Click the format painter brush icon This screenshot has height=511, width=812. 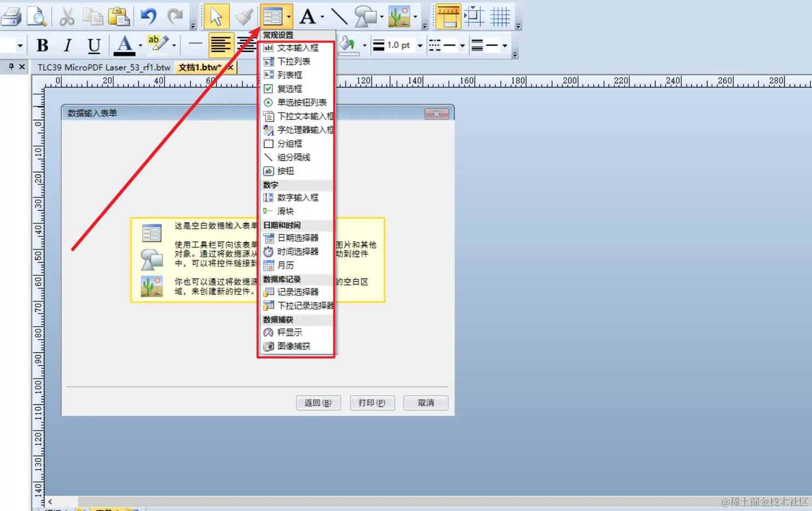[244, 16]
